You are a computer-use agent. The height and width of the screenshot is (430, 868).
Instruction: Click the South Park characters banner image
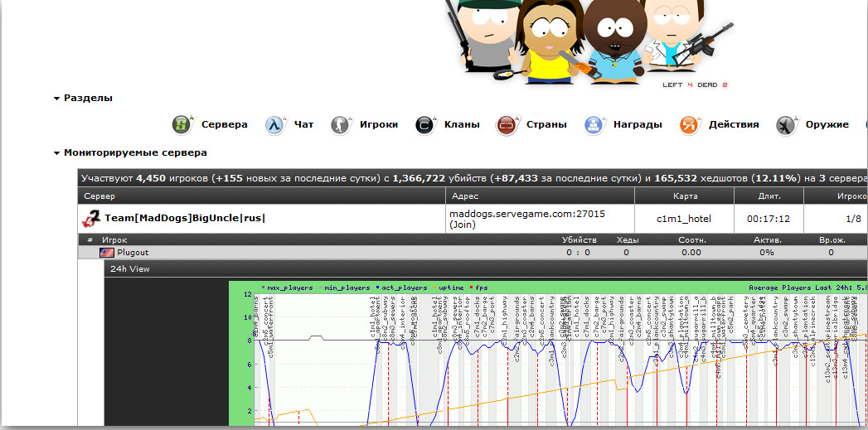click(589, 41)
